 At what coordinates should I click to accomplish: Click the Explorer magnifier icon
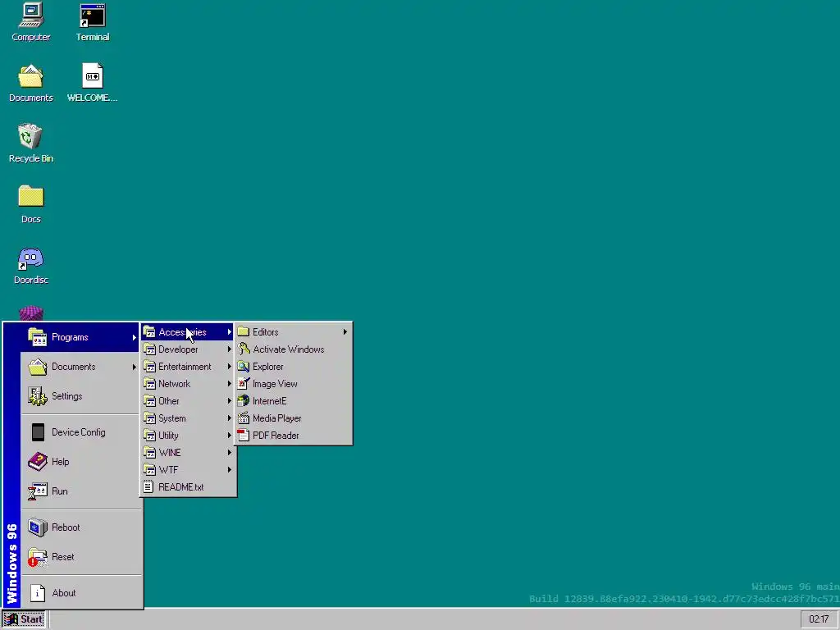(x=244, y=367)
